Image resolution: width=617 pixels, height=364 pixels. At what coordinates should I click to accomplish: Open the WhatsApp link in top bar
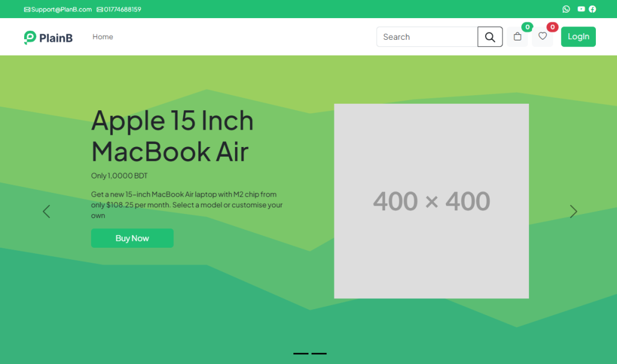[x=566, y=9]
